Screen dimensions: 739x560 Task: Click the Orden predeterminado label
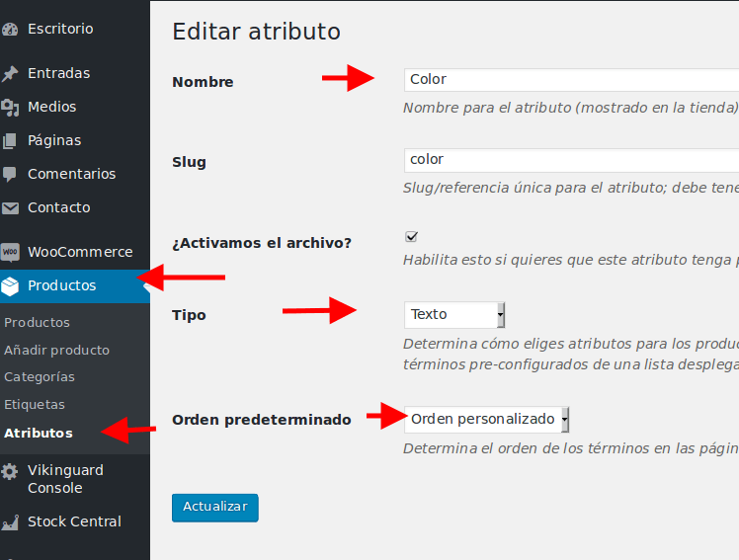[262, 420]
